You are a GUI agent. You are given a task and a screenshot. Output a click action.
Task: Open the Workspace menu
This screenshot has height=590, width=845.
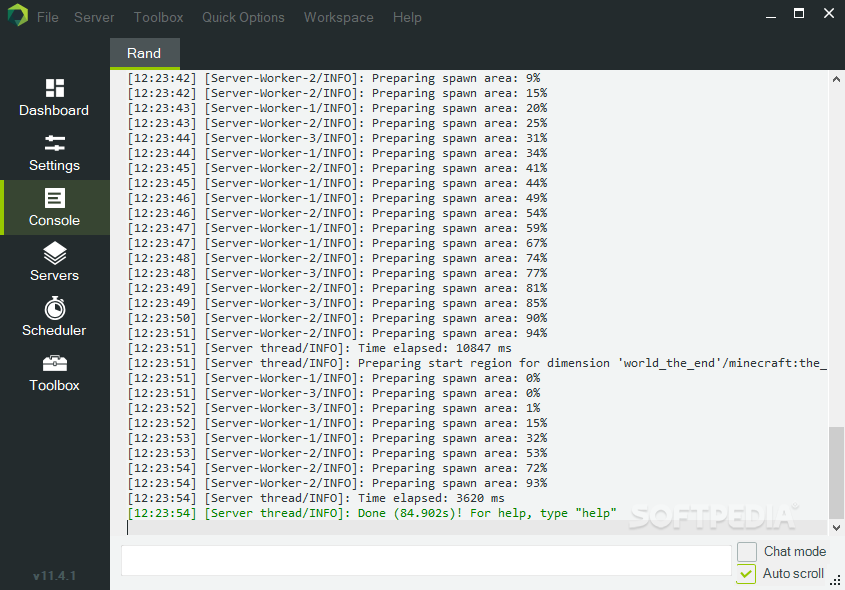(338, 17)
